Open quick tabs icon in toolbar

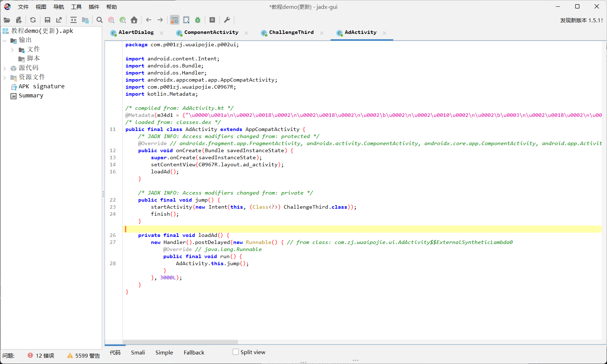pos(186,20)
